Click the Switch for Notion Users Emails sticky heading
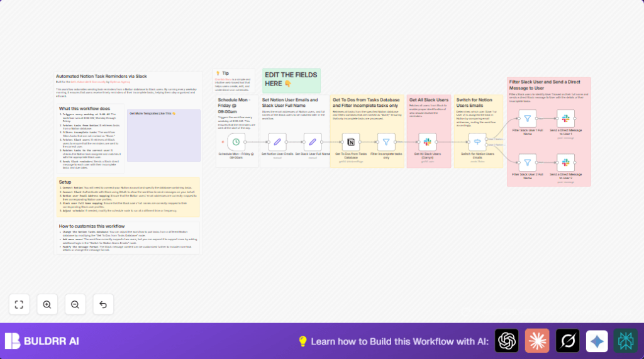644x359 pixels. [x=474, y=102]
